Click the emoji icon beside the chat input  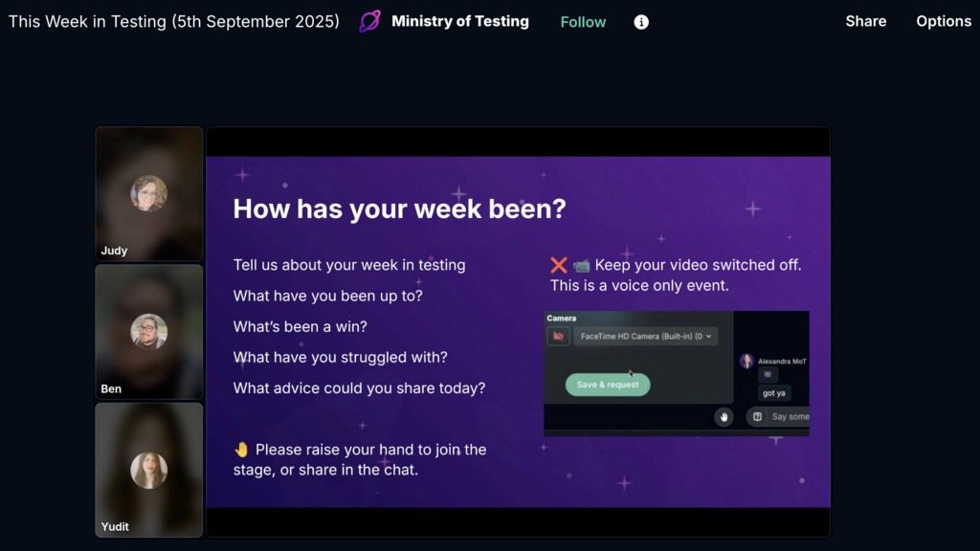[757, 416]
